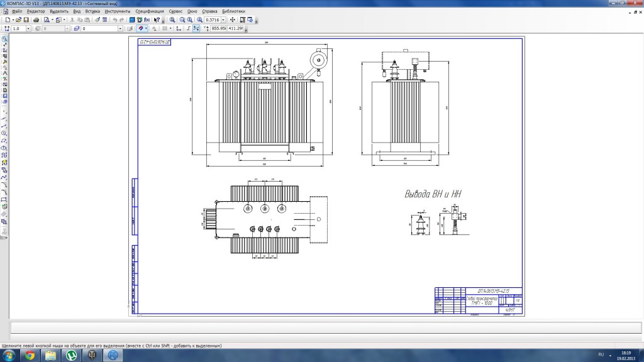The image size is (644, 362).
Task: Open the Инструменты menu
Action: click(x=118, y=11)
